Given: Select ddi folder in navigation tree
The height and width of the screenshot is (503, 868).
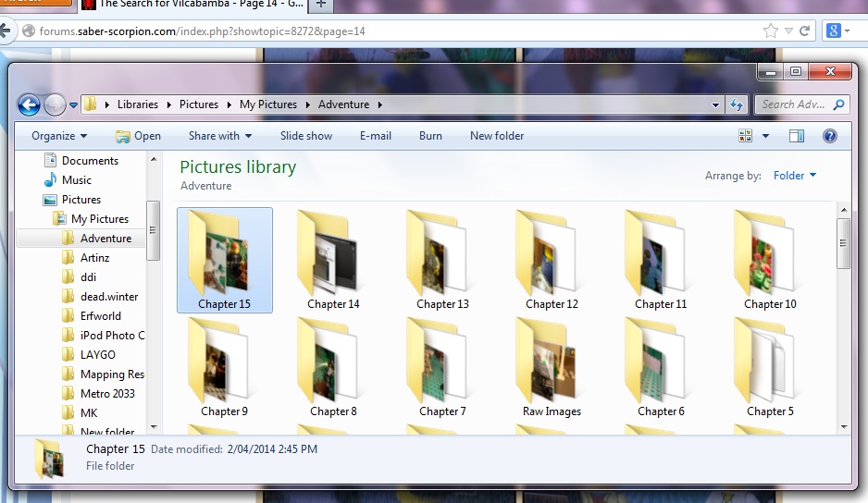Looking at the screenshot, I should click(x=80, y=277).
